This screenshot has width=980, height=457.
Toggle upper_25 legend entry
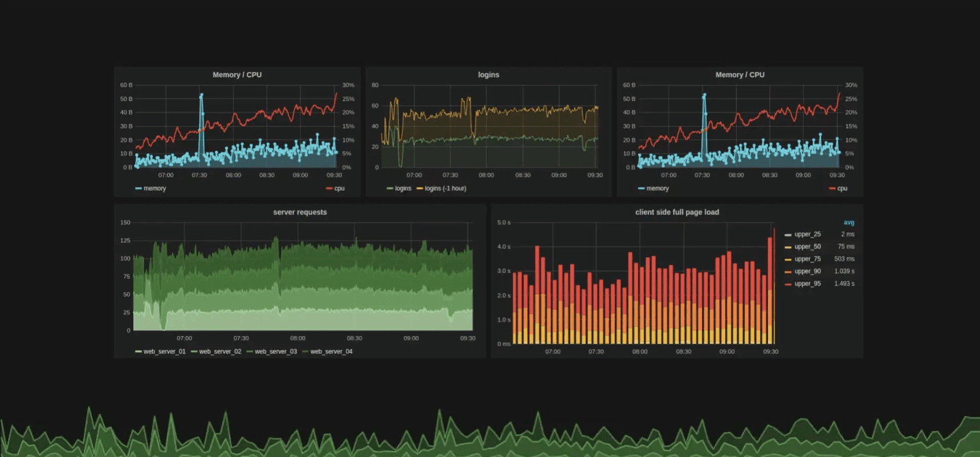coord(803,234)
